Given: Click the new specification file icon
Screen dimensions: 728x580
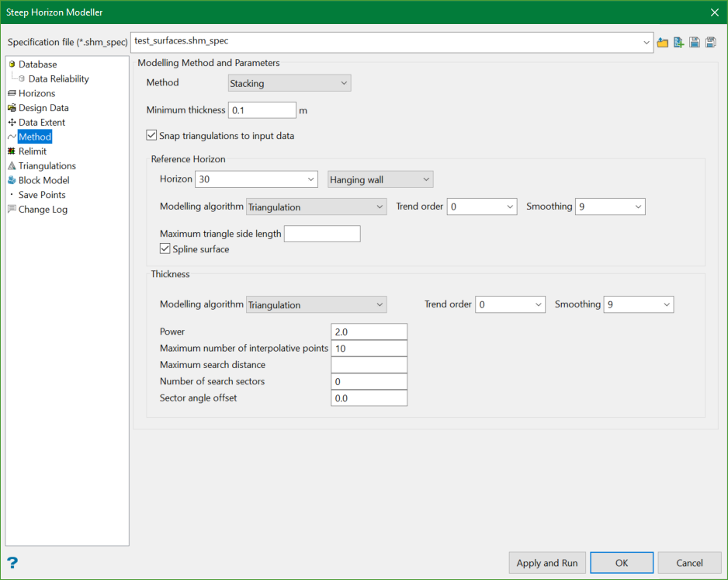Looking at the screenshot, I should coord(678,43).
